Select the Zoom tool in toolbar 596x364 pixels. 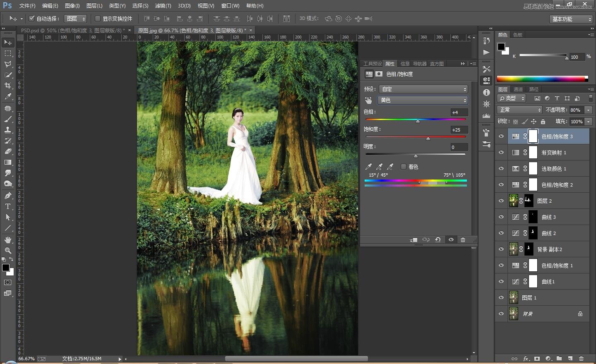(x=8, y=250)
